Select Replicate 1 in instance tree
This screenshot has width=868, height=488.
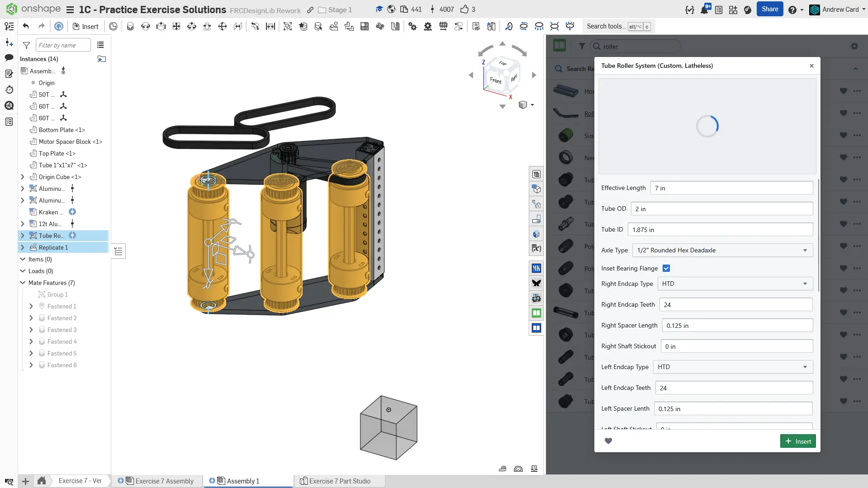tap(53, 247)
